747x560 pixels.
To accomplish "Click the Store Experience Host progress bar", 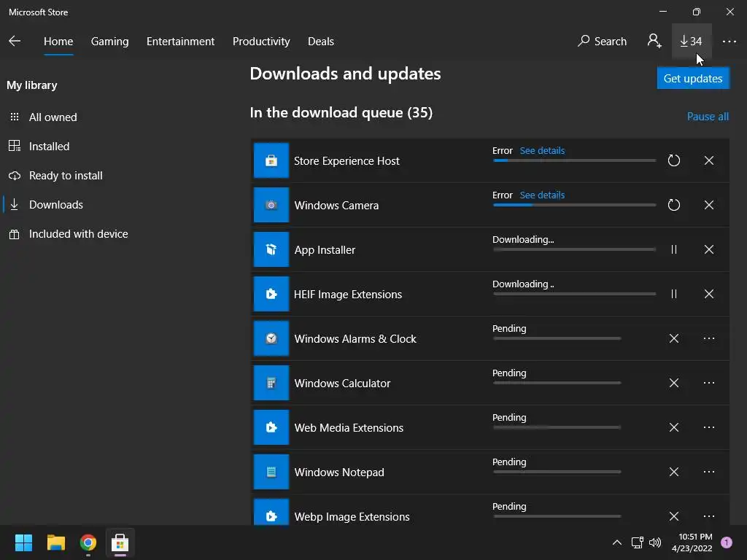I will (x=574, y=160).
